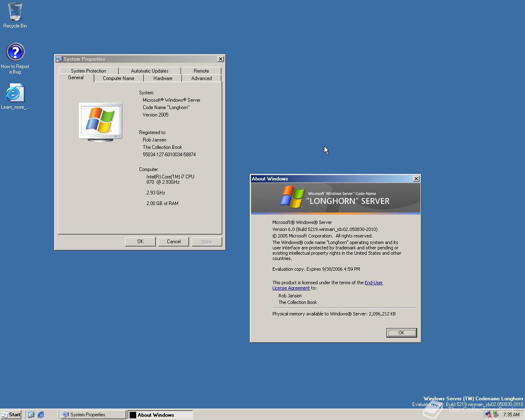
Task: Click Code Name "Longhorn" in System Properties
Action: pyautogui.click(x=166, y=107)
